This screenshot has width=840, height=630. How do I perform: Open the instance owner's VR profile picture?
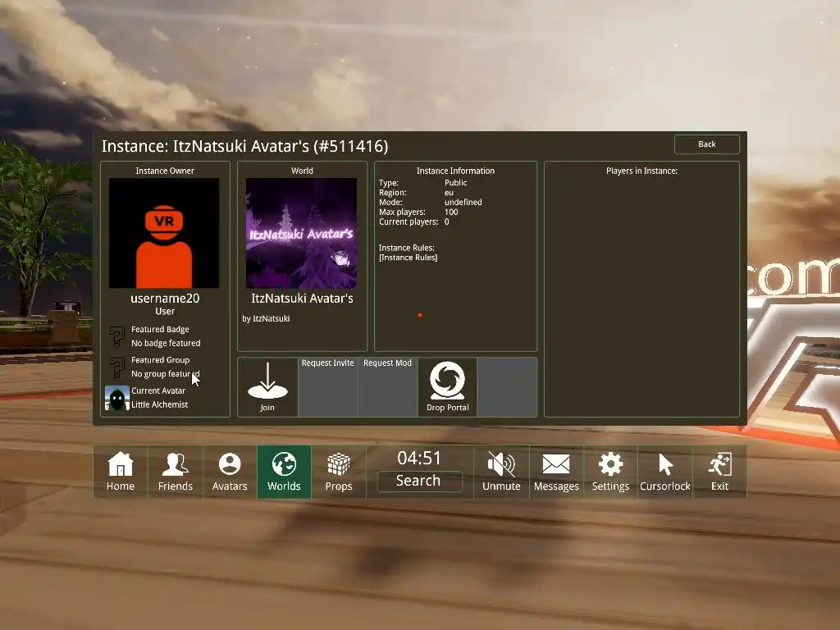tap(164, 233)
